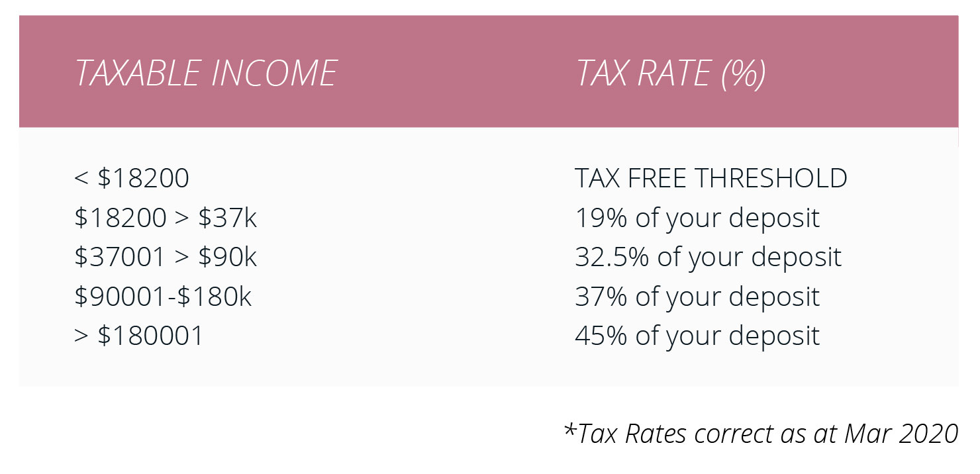This screenshot has width=980, height=474.
Task: Click "19% of your deposit" rate
Action: (697, 218)
